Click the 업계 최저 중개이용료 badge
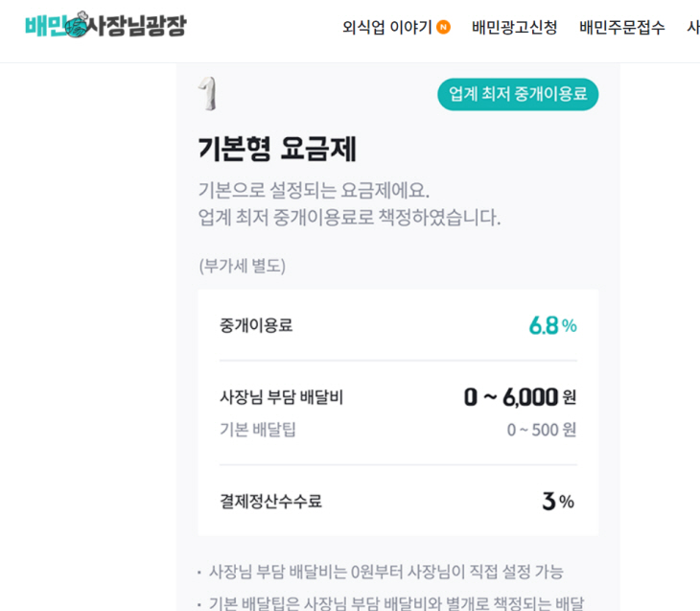This screenshot has height=611, width=700. [518, 94]
